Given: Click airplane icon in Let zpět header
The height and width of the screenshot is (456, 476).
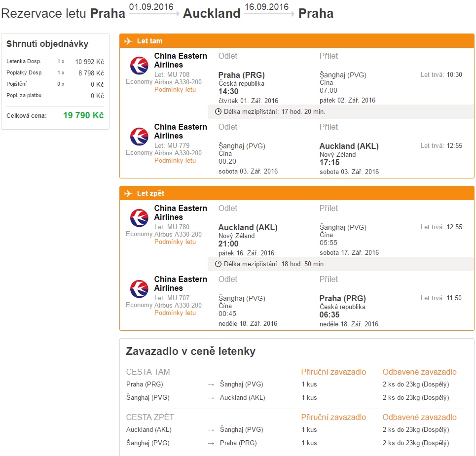Looking at the screenshot, I should (128, 193).
